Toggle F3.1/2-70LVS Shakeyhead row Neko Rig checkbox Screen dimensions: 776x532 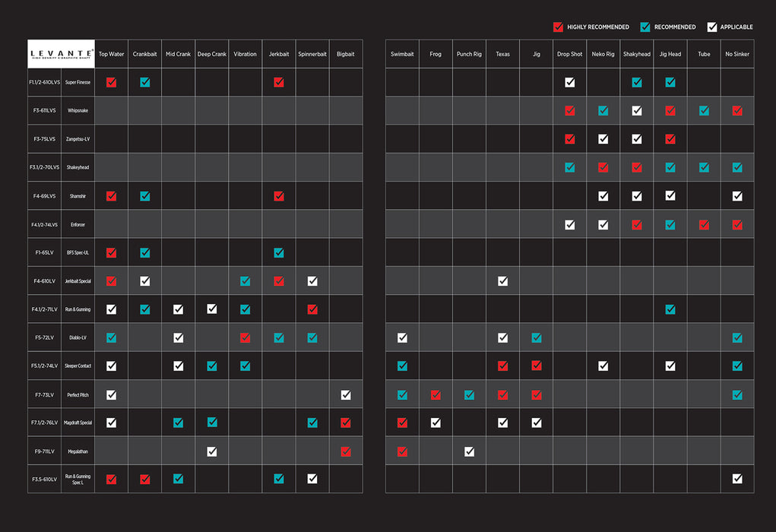point(603,167)
